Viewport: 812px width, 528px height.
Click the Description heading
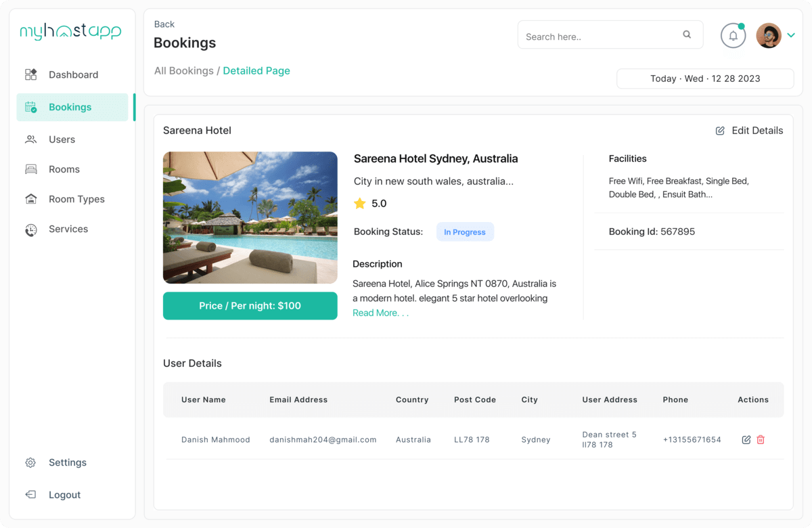coord(378,264)
